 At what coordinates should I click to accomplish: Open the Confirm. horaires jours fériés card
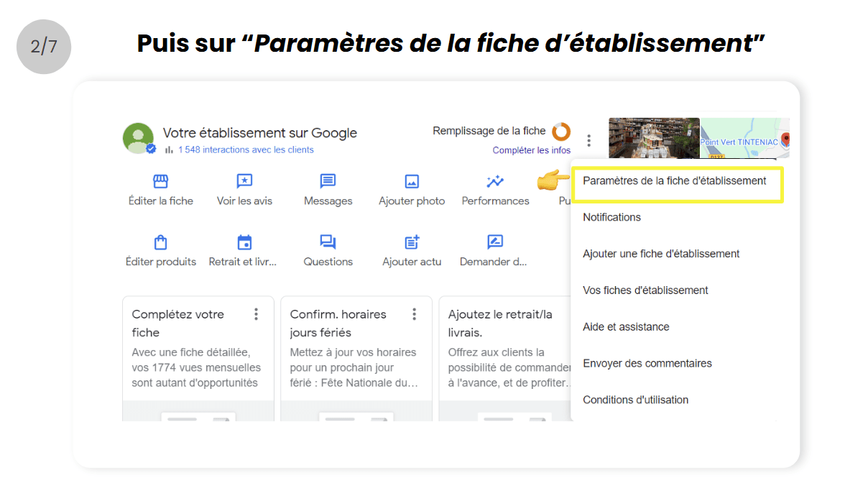356,358
